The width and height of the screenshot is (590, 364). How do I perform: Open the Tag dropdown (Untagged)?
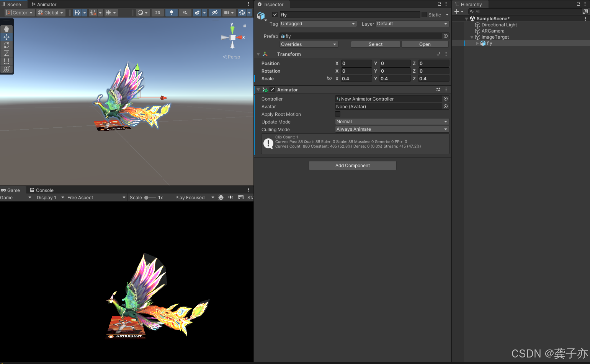pos(319,24)
